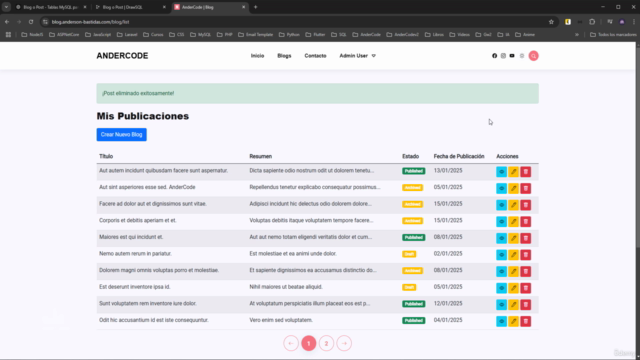Open the browser extensions puzzle icon
The width and height of the screenshot is (640, 360).
592,22
